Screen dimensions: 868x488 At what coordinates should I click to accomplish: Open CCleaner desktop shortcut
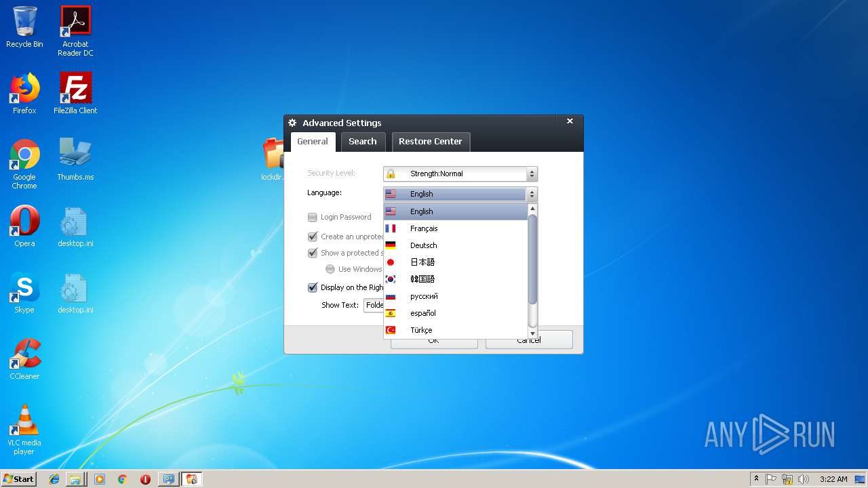(24, 359)
